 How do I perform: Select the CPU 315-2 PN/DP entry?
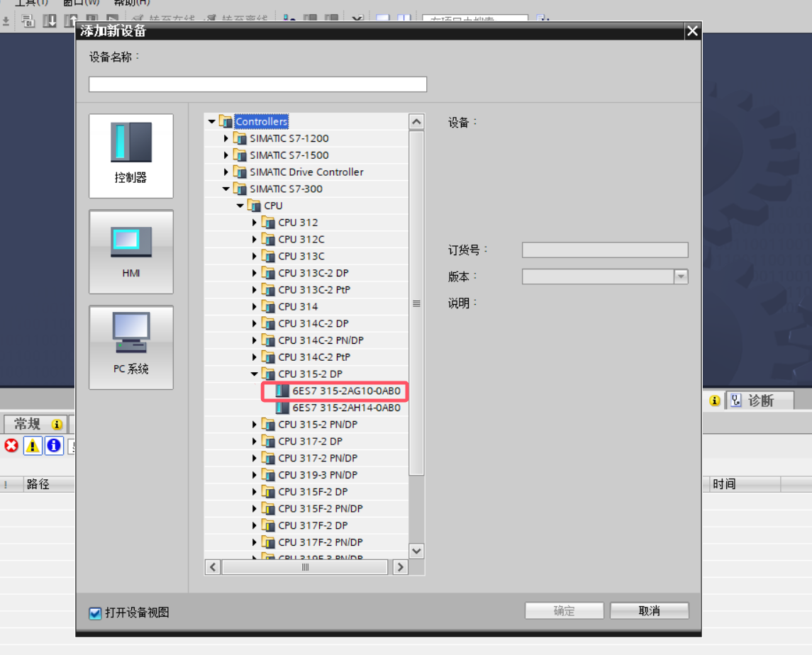318,424
